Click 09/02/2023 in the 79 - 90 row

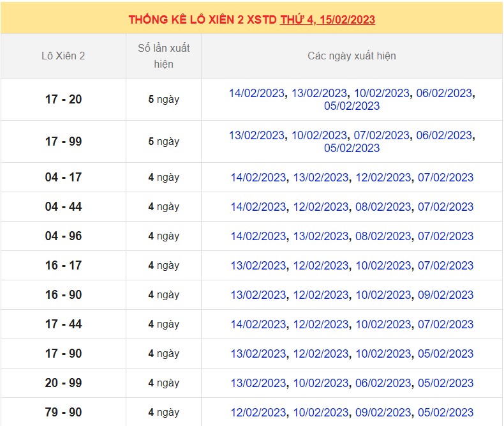tap(383, 413)
